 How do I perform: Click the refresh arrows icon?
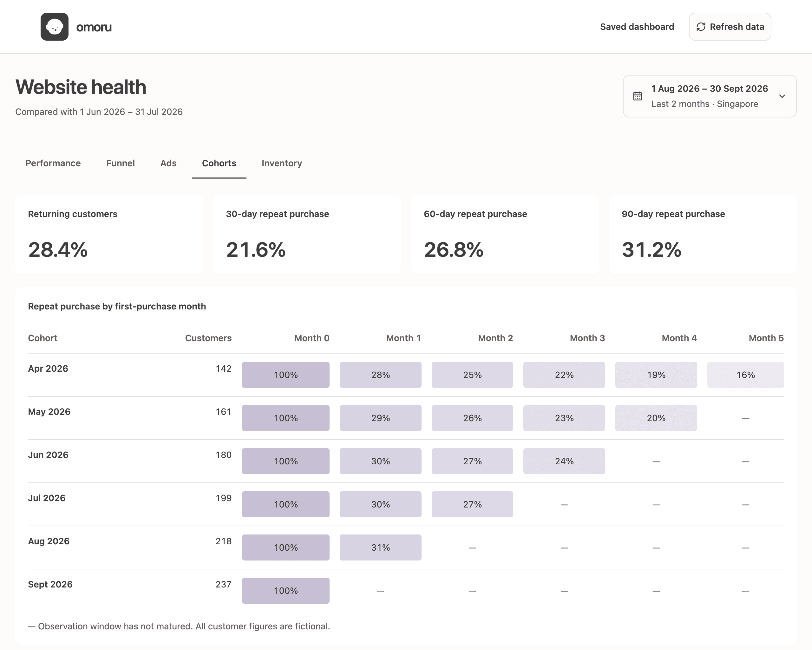pyautogui.click(x=701, y=27)
